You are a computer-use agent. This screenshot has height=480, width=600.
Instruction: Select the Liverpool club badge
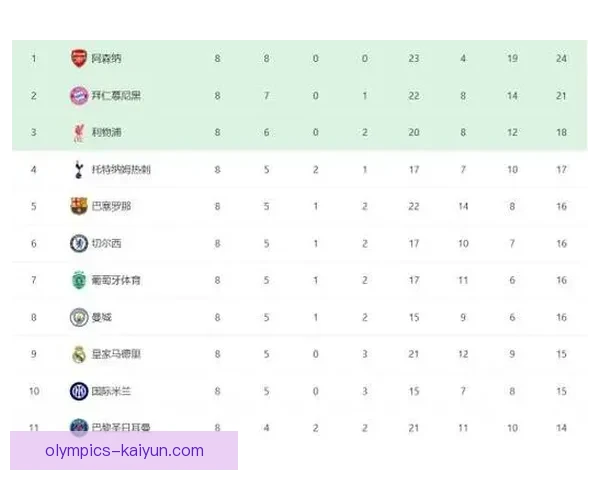point(79,132)
